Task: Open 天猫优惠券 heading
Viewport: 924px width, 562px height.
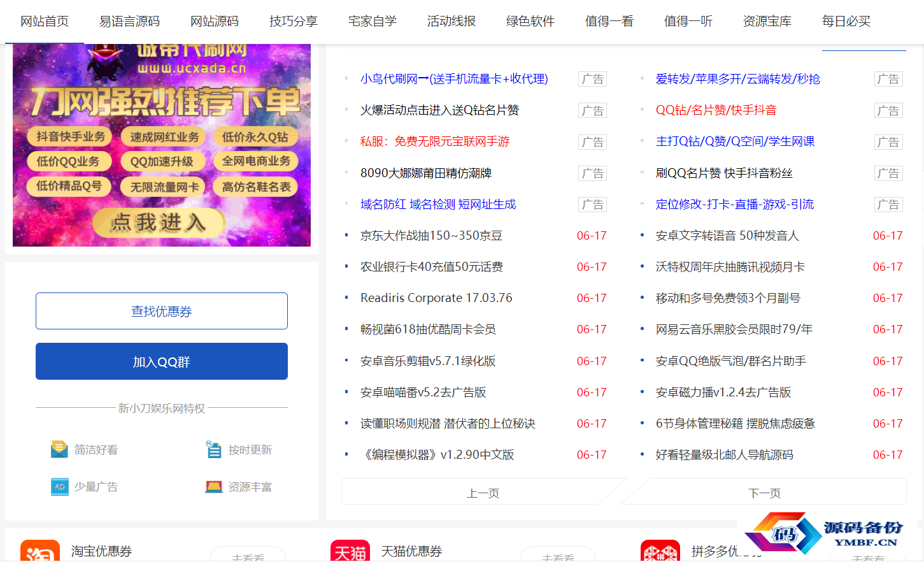Action: 411,551
